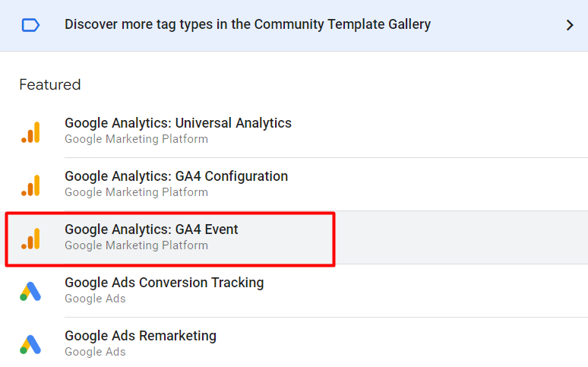Click the Featured section heading
Viewport: 588px width, 367px height.
(50, 85)
